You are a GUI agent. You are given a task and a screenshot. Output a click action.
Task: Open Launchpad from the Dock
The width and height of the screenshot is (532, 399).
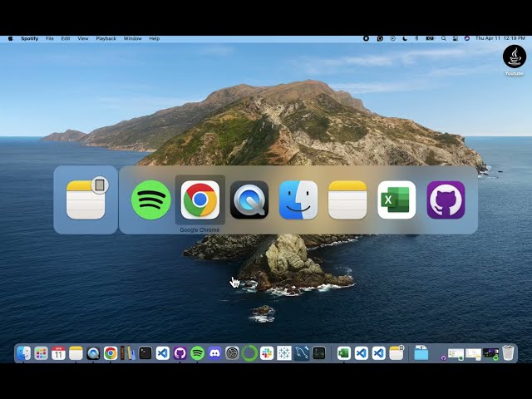41,353
